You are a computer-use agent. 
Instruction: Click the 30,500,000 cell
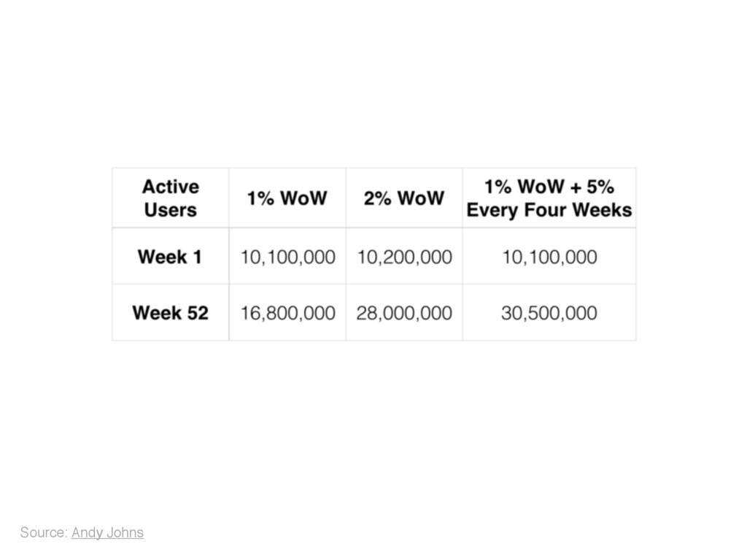(x=549, y=313)
